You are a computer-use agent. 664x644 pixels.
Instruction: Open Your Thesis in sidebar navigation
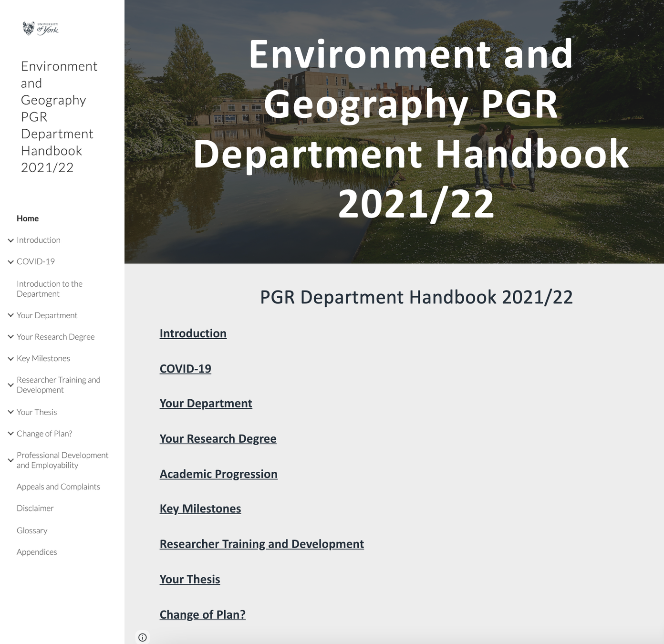37,412
